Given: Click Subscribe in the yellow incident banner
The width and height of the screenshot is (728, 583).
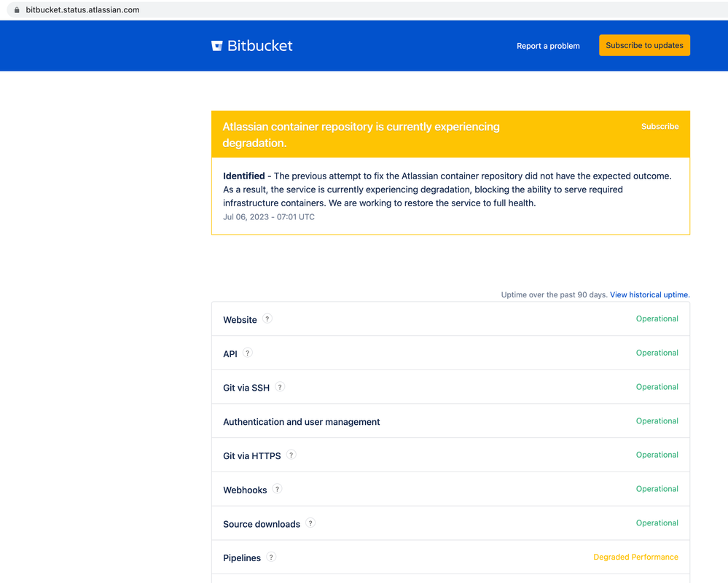Looking at the screenshot, I should click(x=659, y=126).
